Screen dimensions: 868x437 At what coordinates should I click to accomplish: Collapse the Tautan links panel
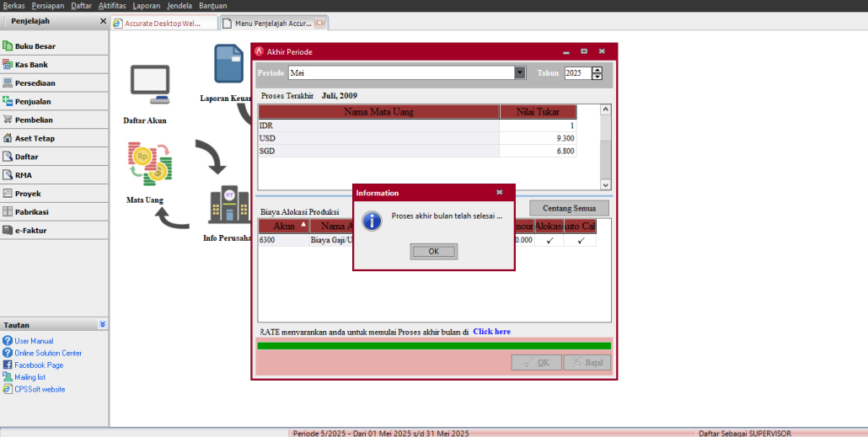coord(102,324)
